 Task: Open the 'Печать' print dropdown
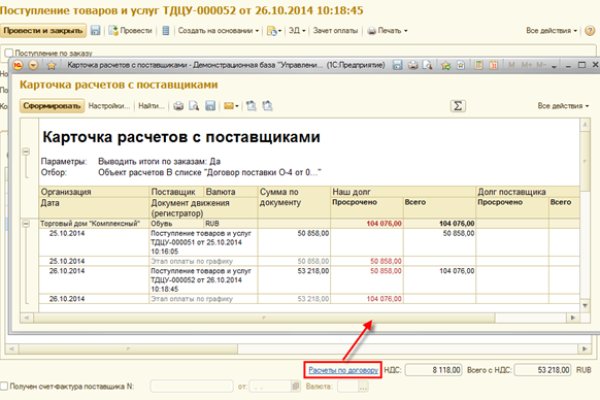tap(389, 31)
